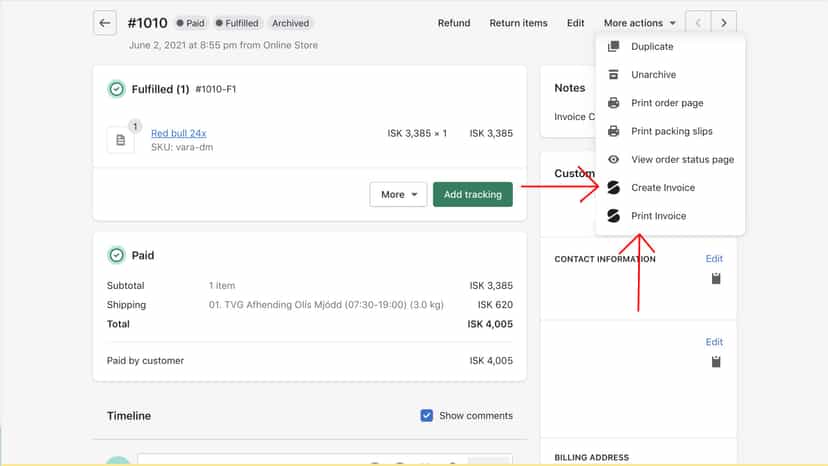Click printer icon beside Print order page
Image resolution: width=828 pixels, height=466 pixels.
pos(614,103)
